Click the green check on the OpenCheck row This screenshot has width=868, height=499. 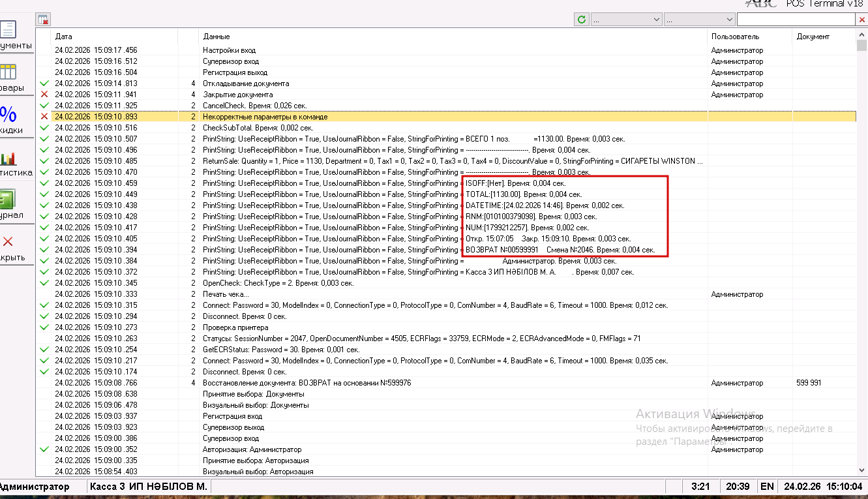(44, 283)
